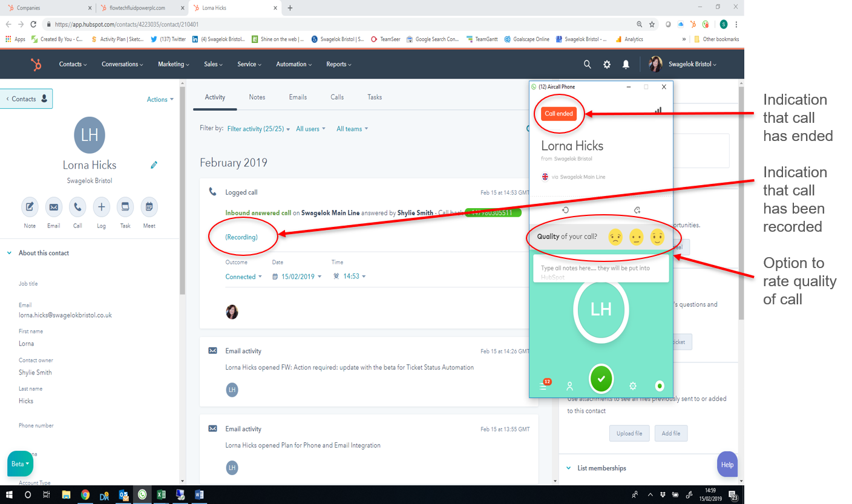This screenshot has height=504, width=852.
Task: Rate the call with the neutral face
Action: [x=636, y=237]
